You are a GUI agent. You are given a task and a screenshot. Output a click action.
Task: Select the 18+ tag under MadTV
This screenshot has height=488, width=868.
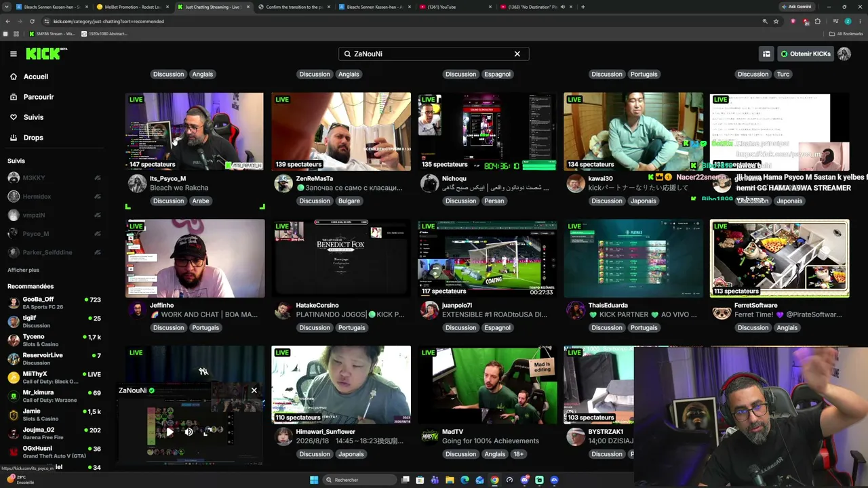click(519, 454)
